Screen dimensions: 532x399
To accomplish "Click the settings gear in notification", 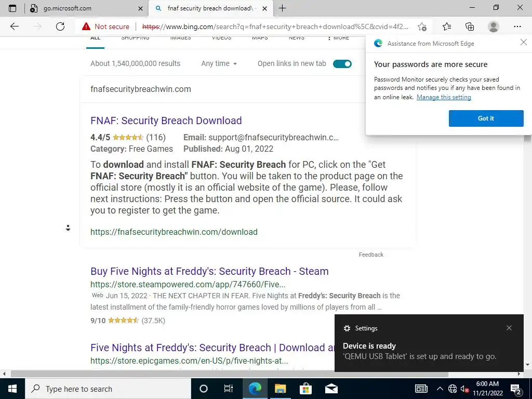I will pyautogui.click(x=347, y=328).
